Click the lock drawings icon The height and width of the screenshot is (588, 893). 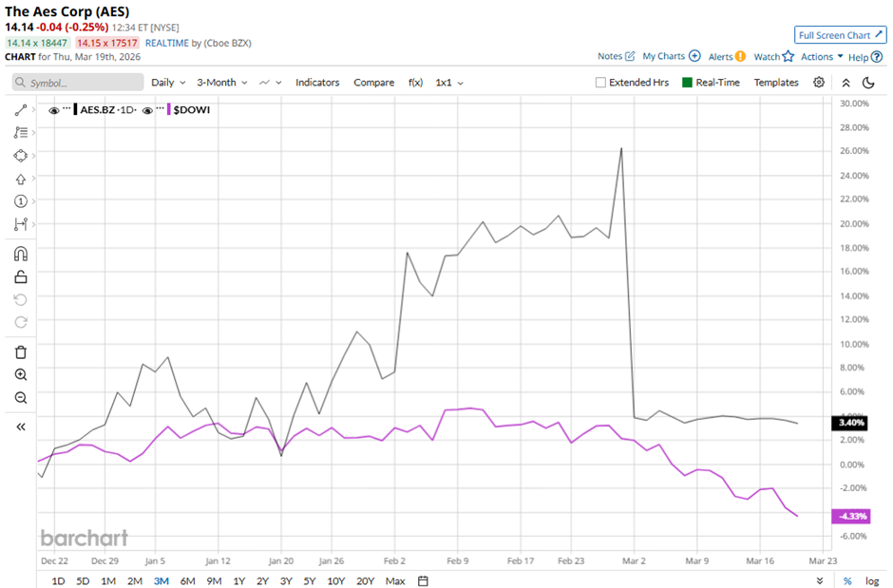tap(21, 276)
